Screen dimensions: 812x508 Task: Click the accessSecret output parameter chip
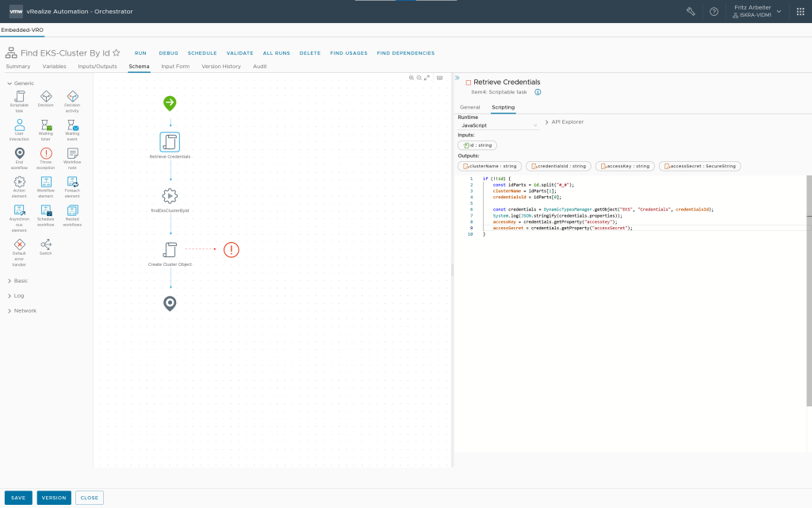tap(699, 166)
